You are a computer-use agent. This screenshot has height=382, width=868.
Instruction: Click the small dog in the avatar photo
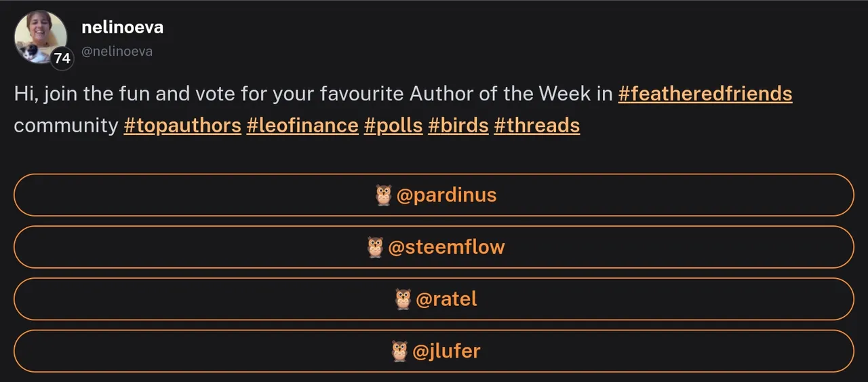(31, 52)
